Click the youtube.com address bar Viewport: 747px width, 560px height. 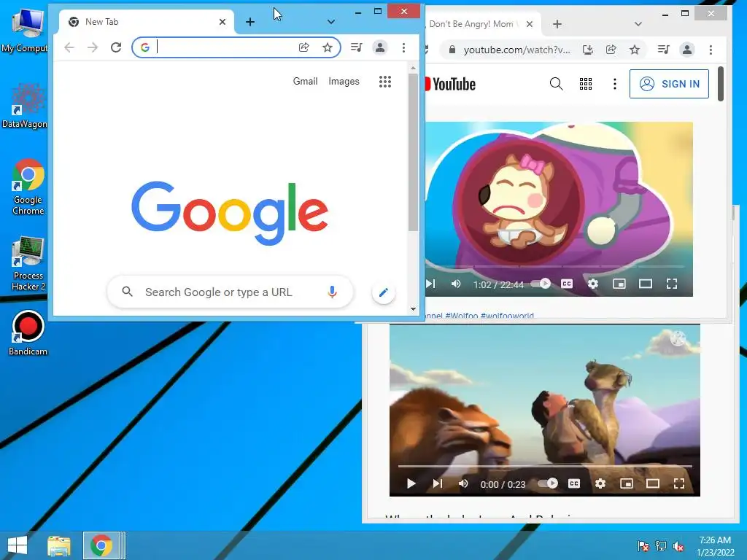coord(516,50)
